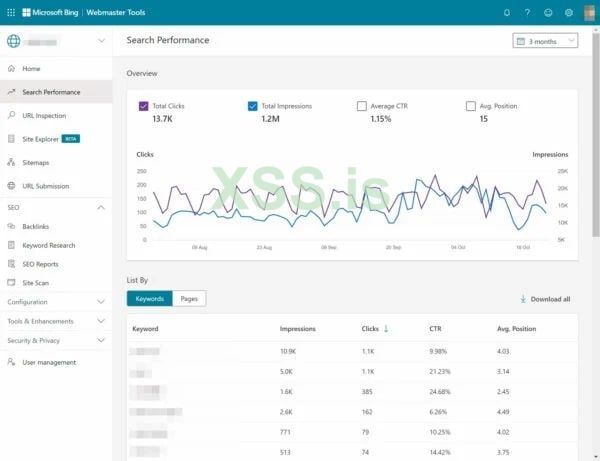The image size is (600, 461).
Task: Sort by Avg. Position column header
Action: (517, 329)
